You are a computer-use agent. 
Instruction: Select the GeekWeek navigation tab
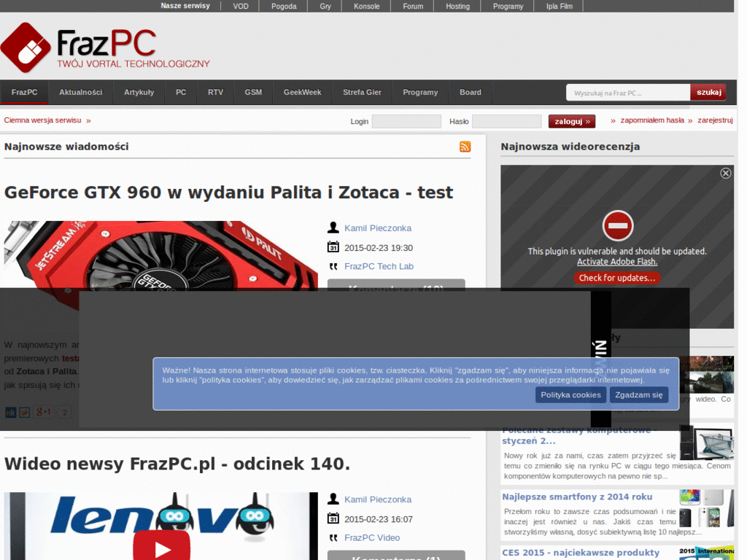303,93
